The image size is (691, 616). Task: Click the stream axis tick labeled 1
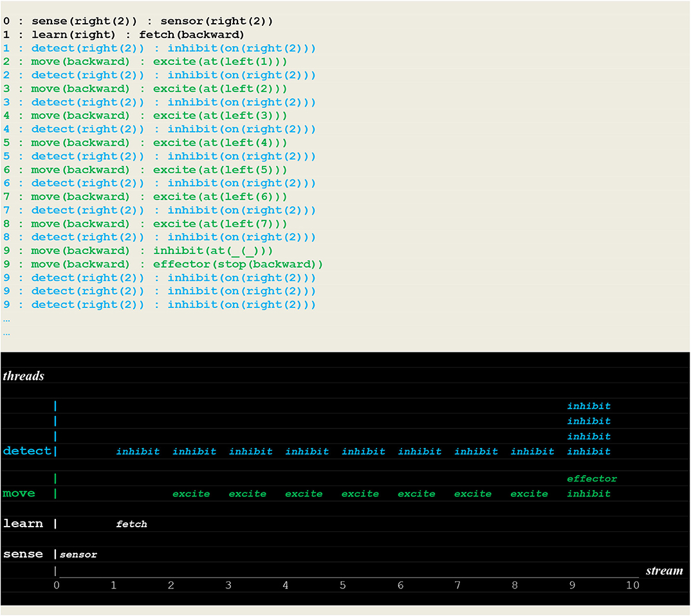click(x=114, y=586)
